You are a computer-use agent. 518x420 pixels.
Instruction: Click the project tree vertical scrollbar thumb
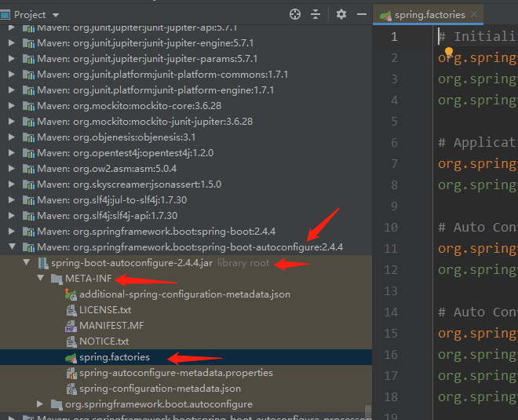368,411
